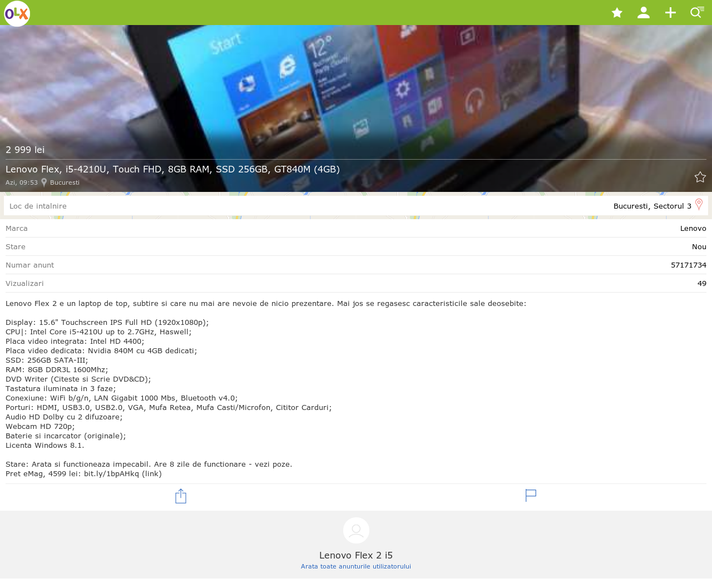Viewport: 712px width, 588px height.
Task: Open the seller avatar picture
Action: coord(356,531)
